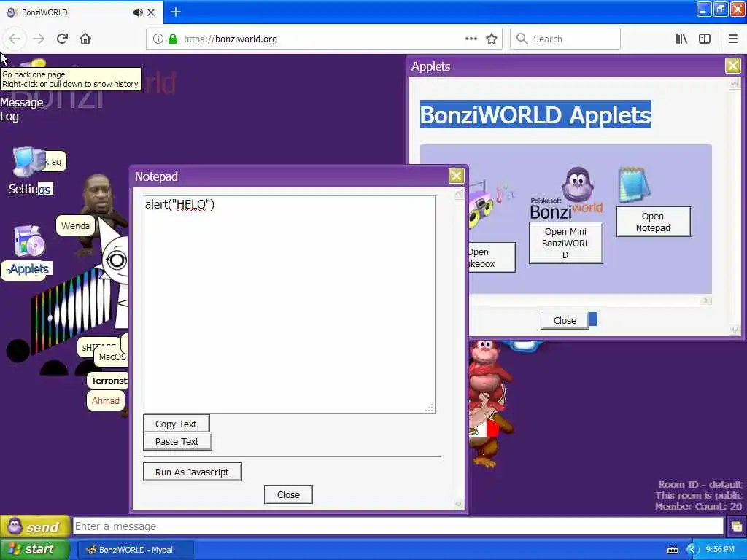
Task: Click the MacOS name tag
Action: point(112,357)
